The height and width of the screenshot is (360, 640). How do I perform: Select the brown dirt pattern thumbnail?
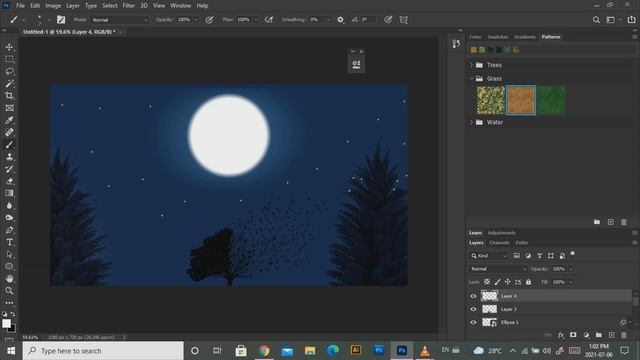tap(521, 100)
